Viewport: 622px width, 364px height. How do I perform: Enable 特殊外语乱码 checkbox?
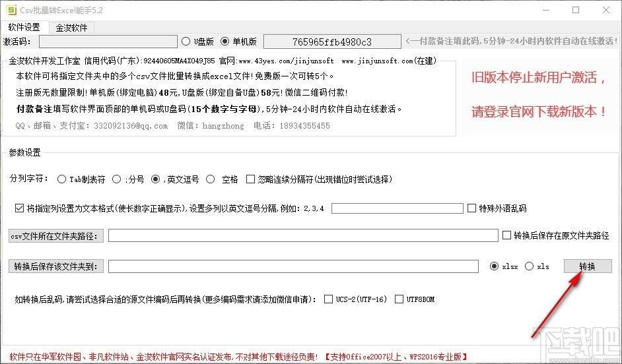click(x=471, y=208)
